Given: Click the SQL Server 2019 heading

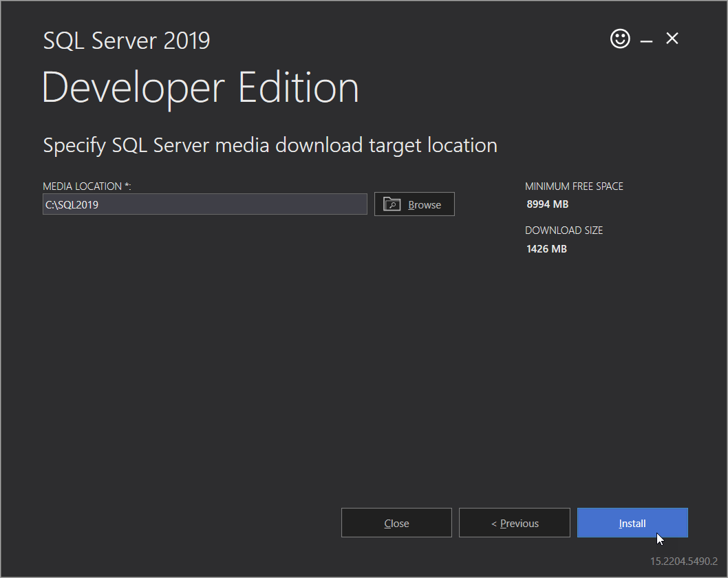Looking at the screenshot, I should click(127, 41).
